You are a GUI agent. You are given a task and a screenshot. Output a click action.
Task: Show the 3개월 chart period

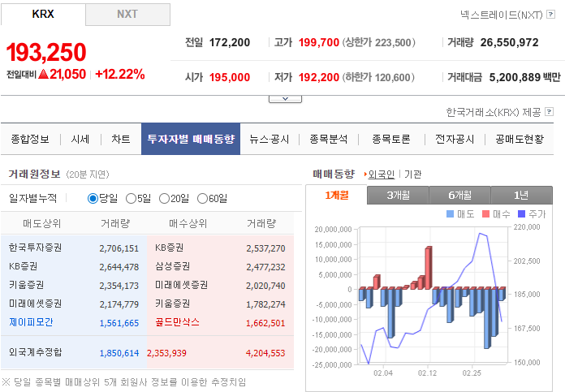398,195
